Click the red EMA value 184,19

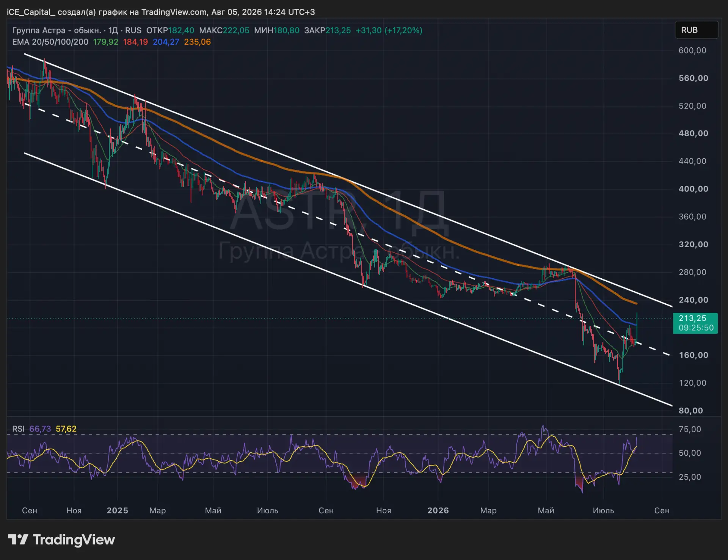tap(135, 42)
